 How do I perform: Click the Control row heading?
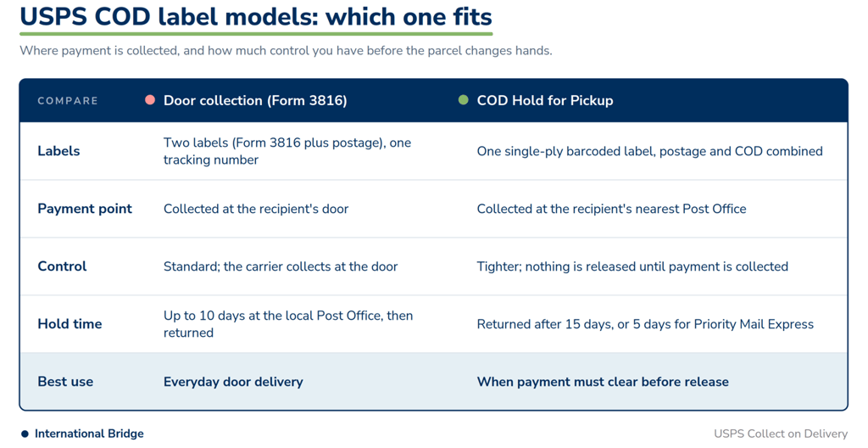(62, 266)
